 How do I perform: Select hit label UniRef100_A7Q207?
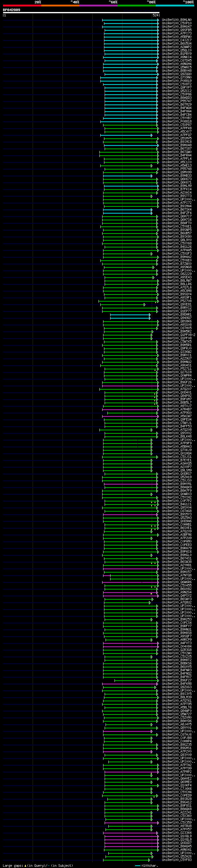pyautogui.click(x=177, y=389)
